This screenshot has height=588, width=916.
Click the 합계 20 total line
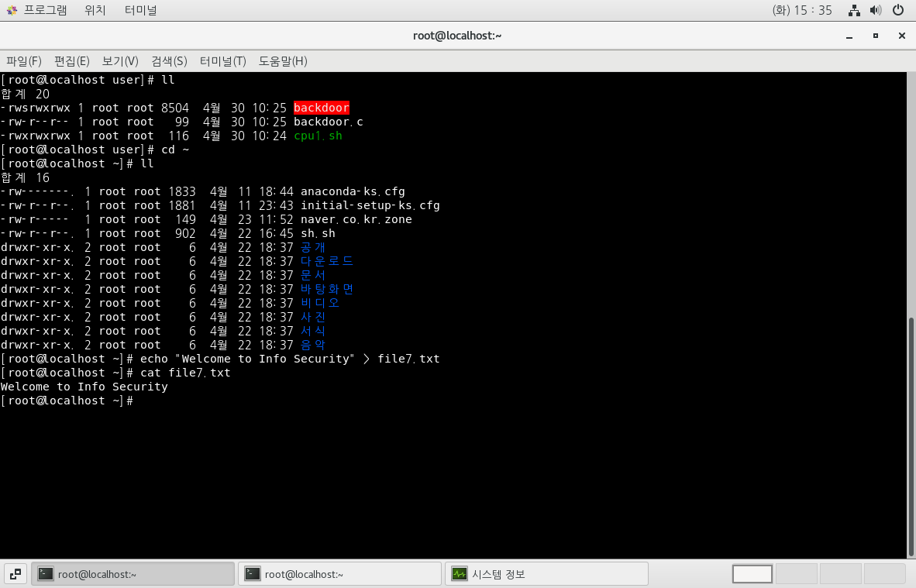point(25,94)
